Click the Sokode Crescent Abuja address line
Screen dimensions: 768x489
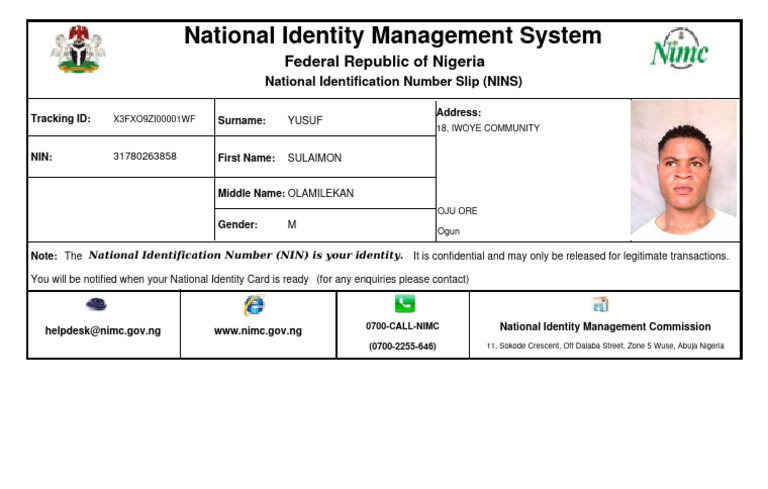[x=605, y=346]
